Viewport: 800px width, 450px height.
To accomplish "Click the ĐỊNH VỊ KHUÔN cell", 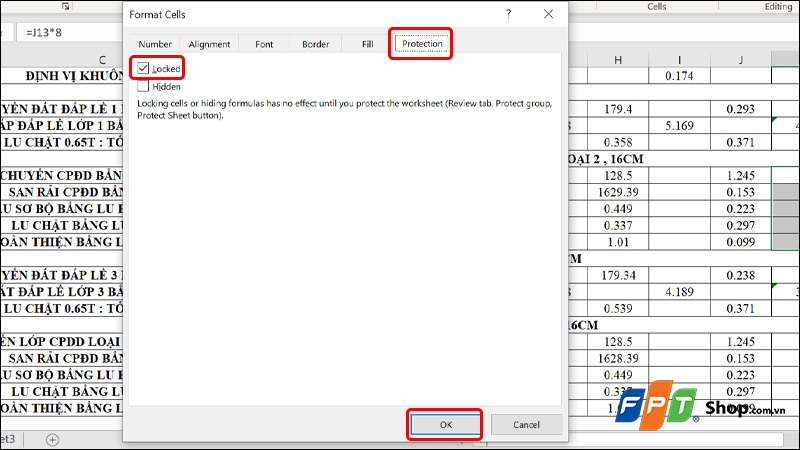I will (62, 76).
